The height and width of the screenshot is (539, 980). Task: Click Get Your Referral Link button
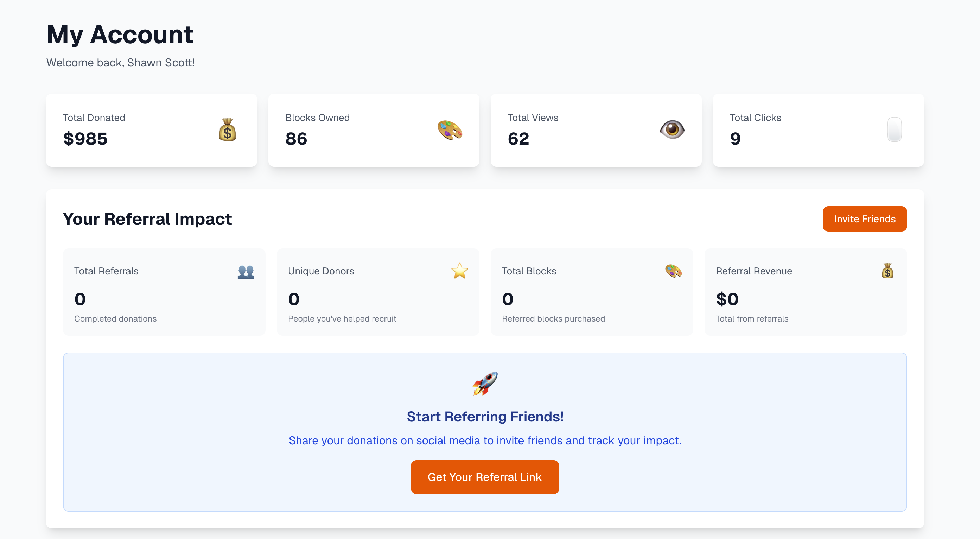coord(485,477)
